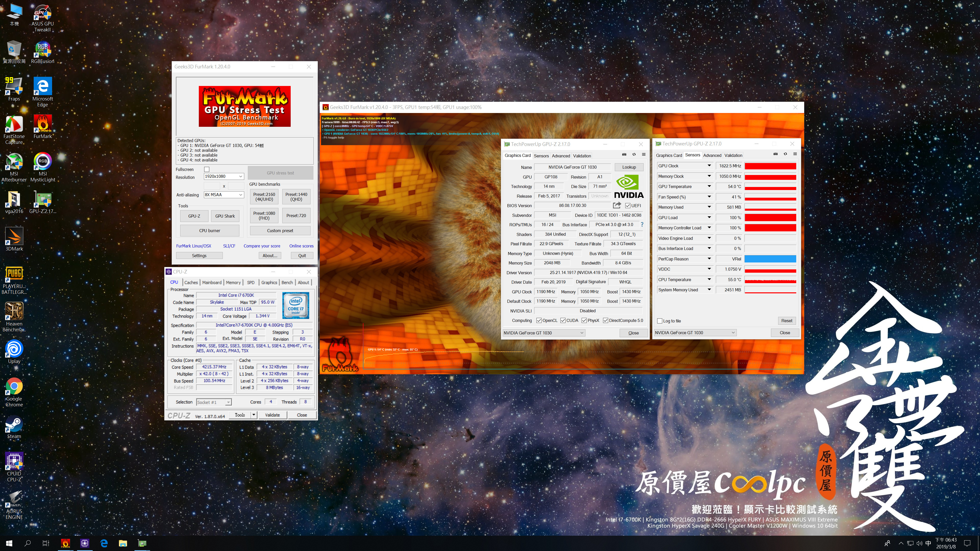Open GPU-Z 2.17 desktop shortcut
This screenshot has height=551, width=980.
tap(42, 202)
